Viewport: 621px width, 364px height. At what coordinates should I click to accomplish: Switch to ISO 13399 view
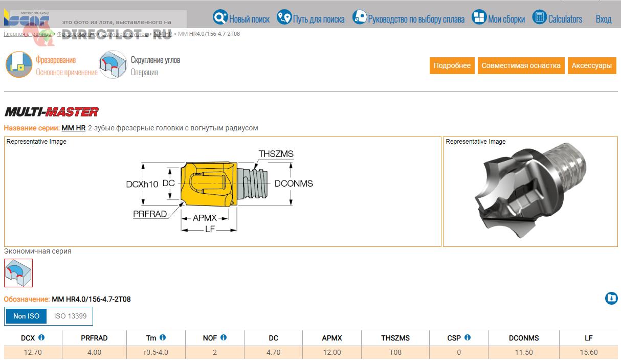(x=70, y=316)
